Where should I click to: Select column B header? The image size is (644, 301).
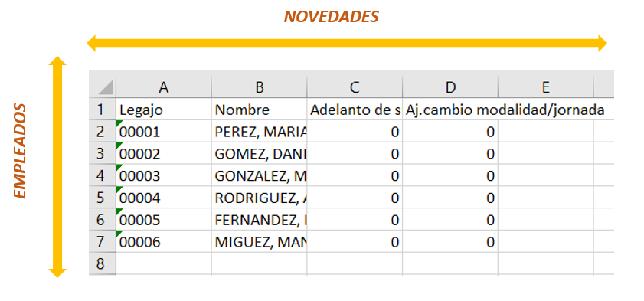coord(259,87)
